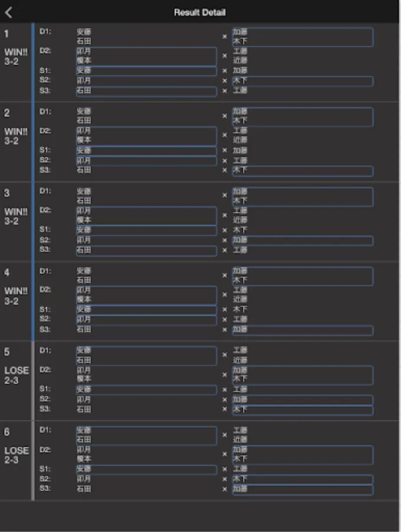401x532 pixels.
Task: Click the D1: label in result 1
Action: click(45, 31)
